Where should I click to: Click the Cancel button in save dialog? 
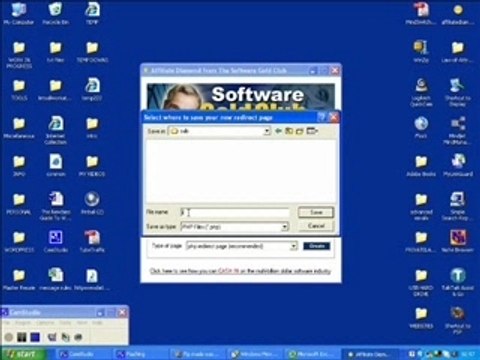(x=316, y=226)
